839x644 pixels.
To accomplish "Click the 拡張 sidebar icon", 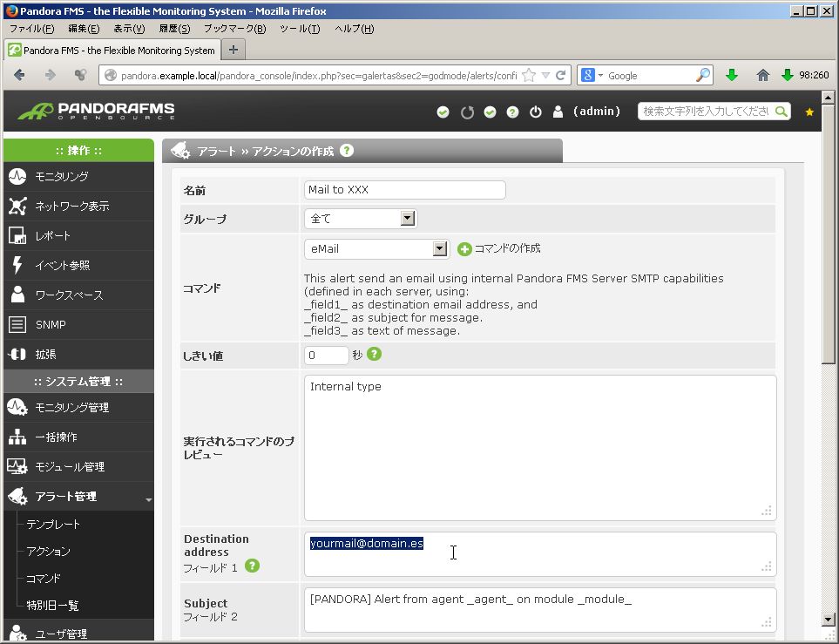I will tap(17, 354).
